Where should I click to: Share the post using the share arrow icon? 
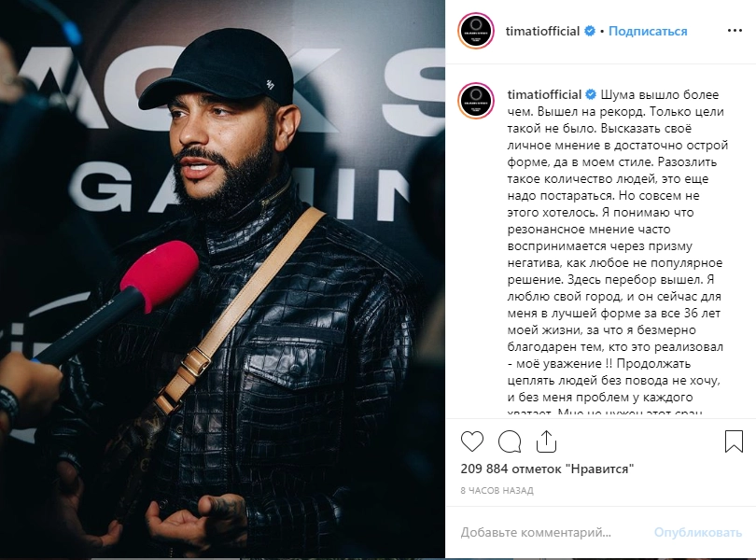(x=546, y=441)
